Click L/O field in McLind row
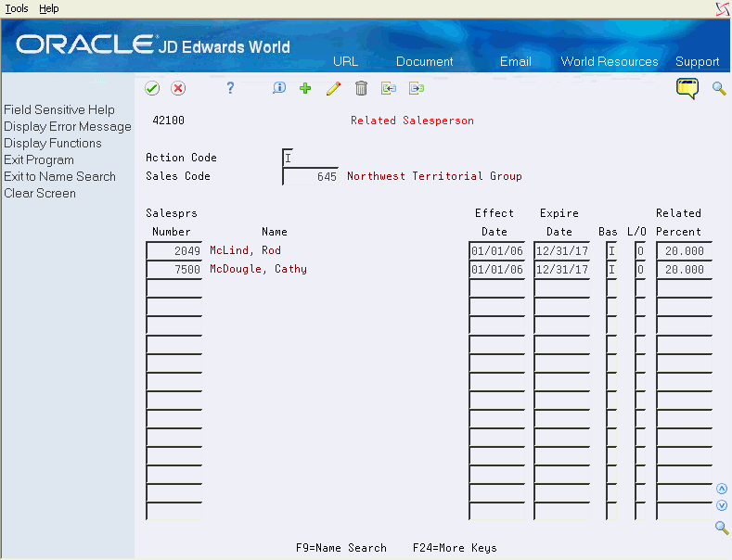 click(640, 250)
